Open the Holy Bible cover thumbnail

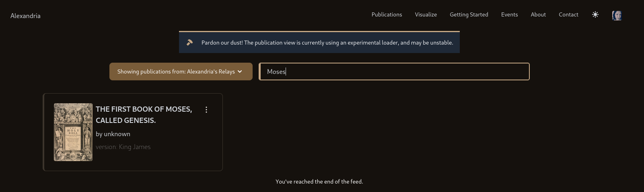[73, 132]
